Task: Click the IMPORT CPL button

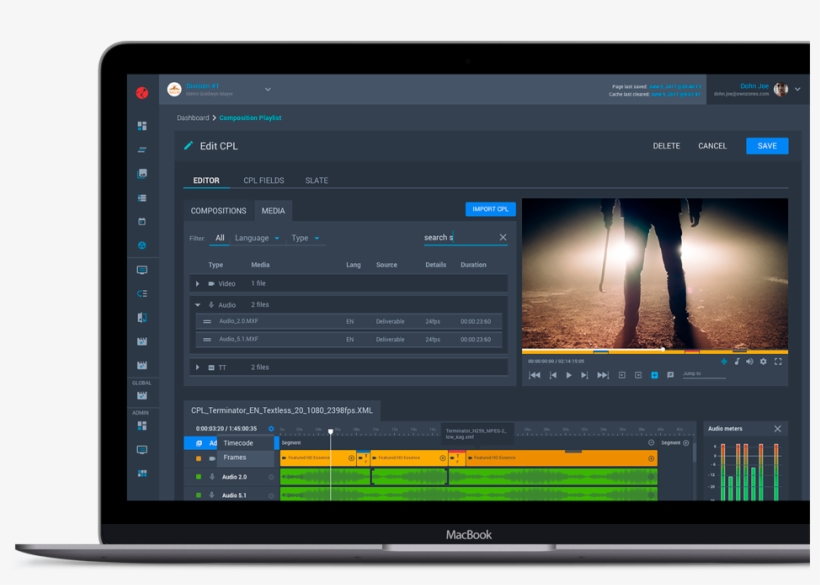Action: click(x=490, y=210)
